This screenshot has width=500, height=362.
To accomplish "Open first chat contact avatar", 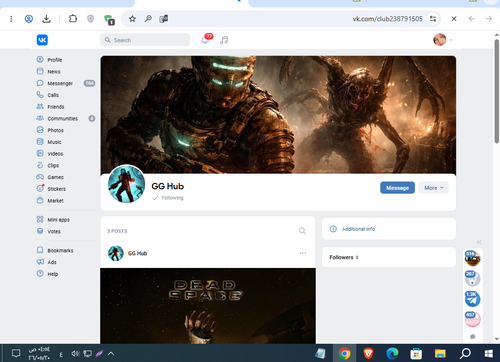I will 472,258.
